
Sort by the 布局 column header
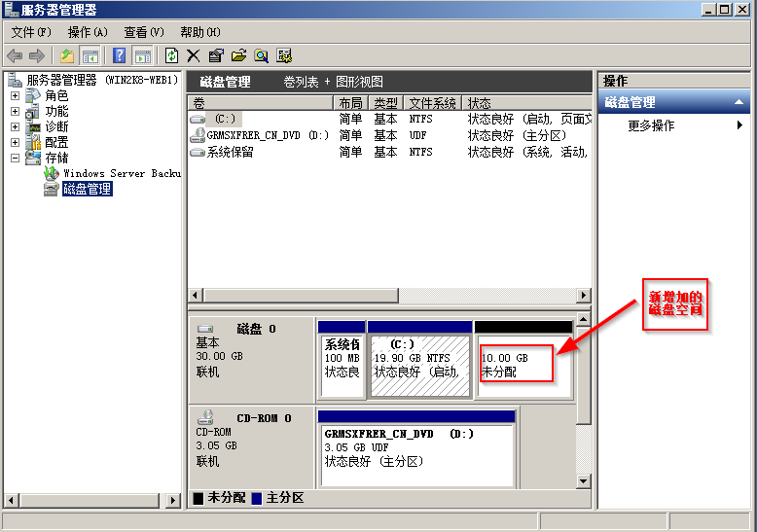pos(351,103)
